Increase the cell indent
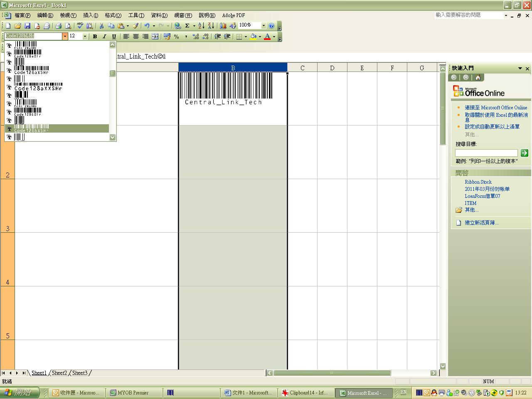Image resolution: width=532 pixels, height=399 pixels. [227, 37]
